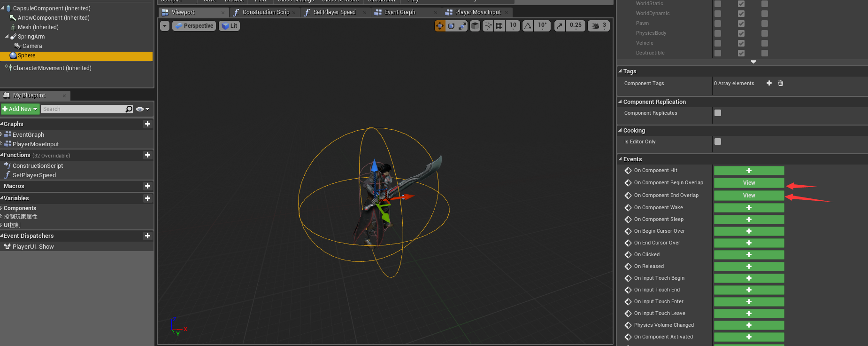Toggle Overlap for Destructible collision
The image size is (868, 346).
pos(741,53)
